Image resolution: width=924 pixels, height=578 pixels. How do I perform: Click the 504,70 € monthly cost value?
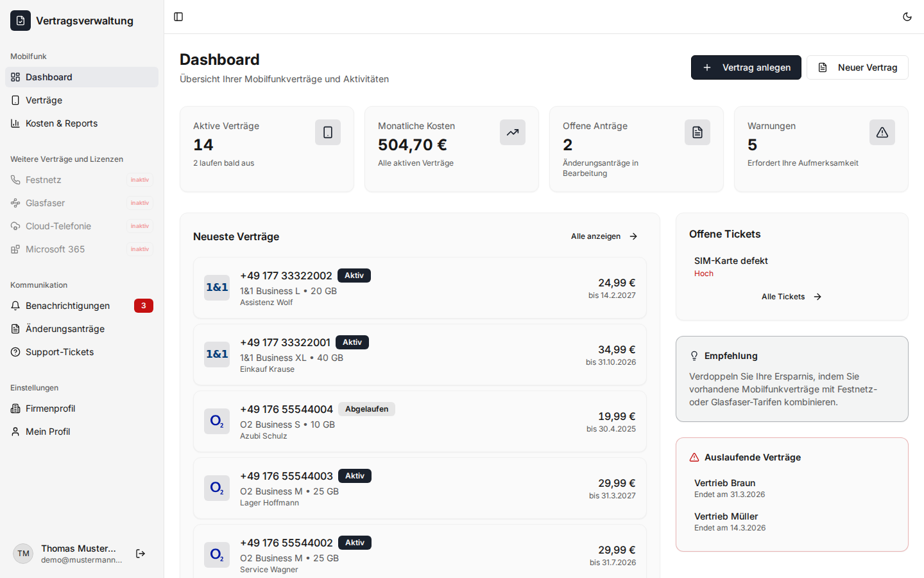(413, 145)
